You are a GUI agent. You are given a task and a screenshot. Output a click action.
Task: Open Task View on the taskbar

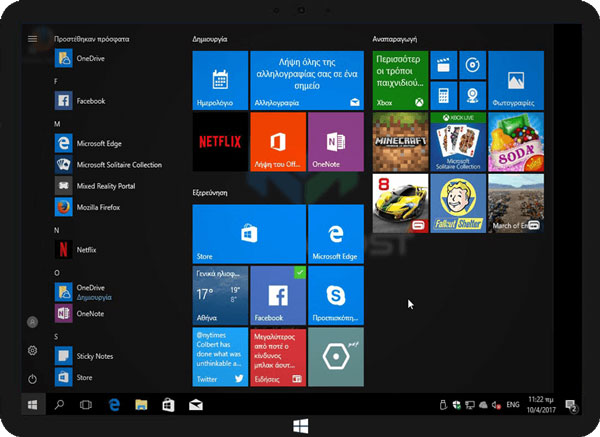86,405
